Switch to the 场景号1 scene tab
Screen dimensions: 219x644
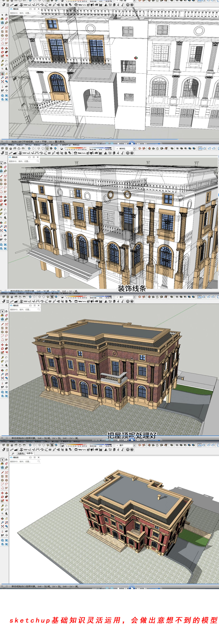coord(21,454)
